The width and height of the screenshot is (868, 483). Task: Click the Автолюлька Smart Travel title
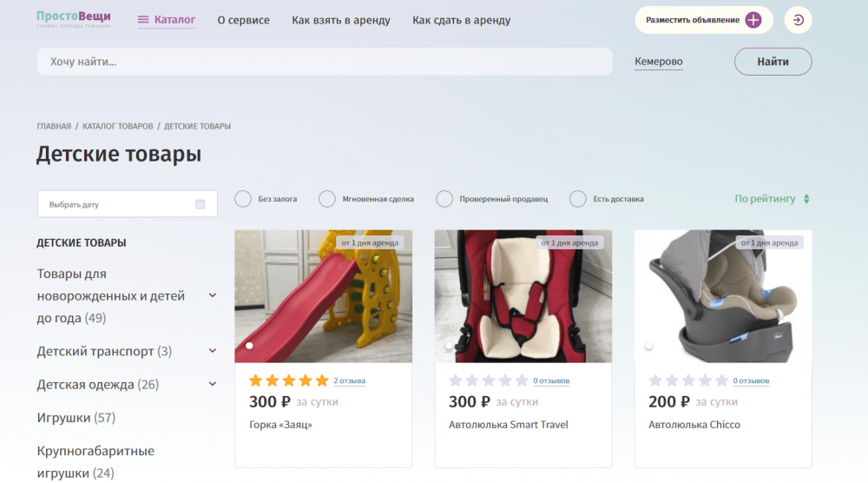pos(508,425)
